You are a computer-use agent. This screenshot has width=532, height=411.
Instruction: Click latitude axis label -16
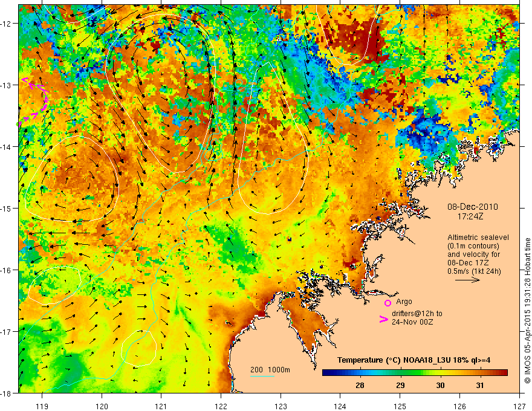click(6, 270)
